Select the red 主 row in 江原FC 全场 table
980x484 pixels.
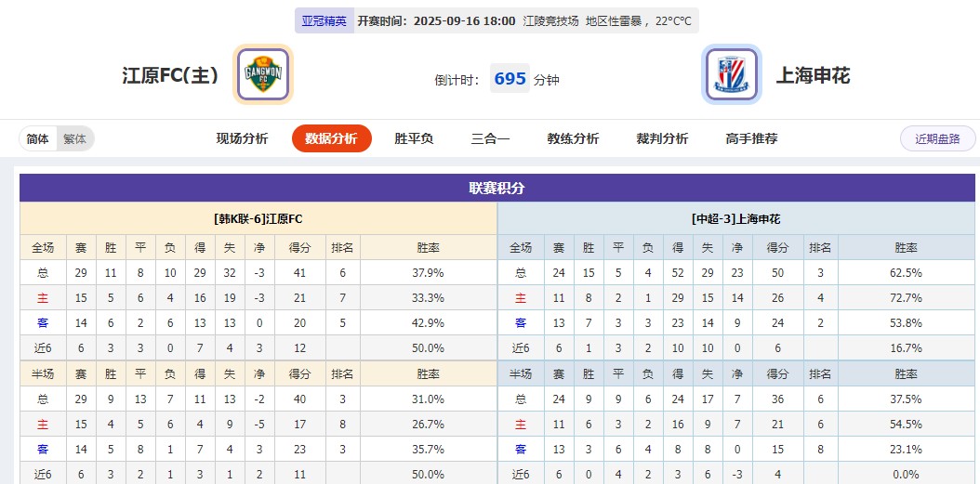[x=43, y=298]
